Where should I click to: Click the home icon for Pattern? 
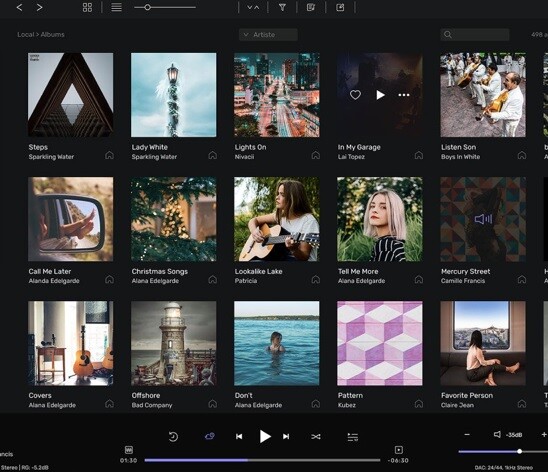coord(419,404)
